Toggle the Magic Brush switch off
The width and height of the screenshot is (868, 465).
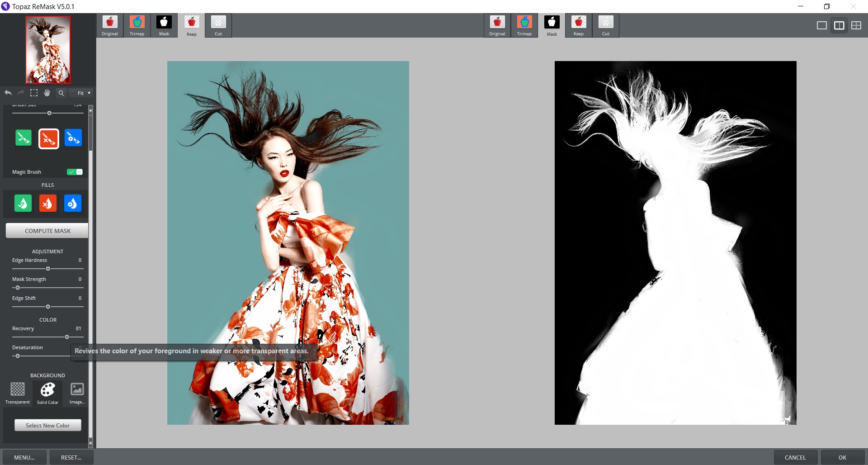pos(74,172)
